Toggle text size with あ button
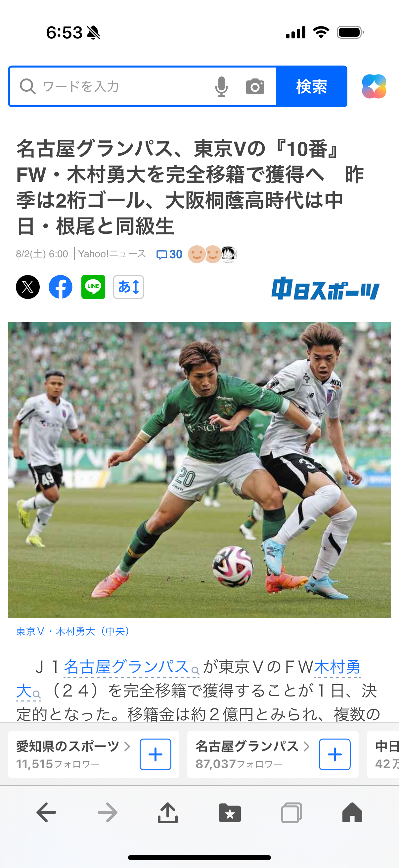The height and width of the screenshot is (868, 399). click(x=128, y=287)
